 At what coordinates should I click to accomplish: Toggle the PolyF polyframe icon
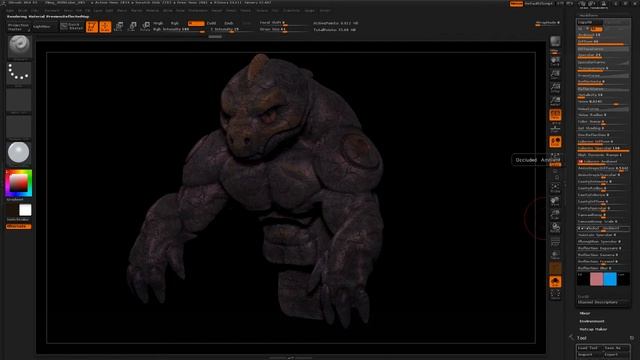[555, 242]
